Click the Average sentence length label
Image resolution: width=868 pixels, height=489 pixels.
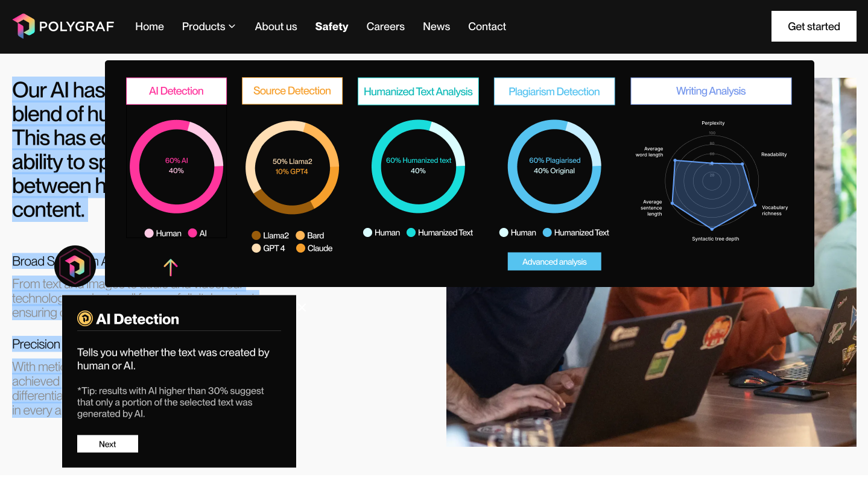pyautogui.click(x=652, y=208)
